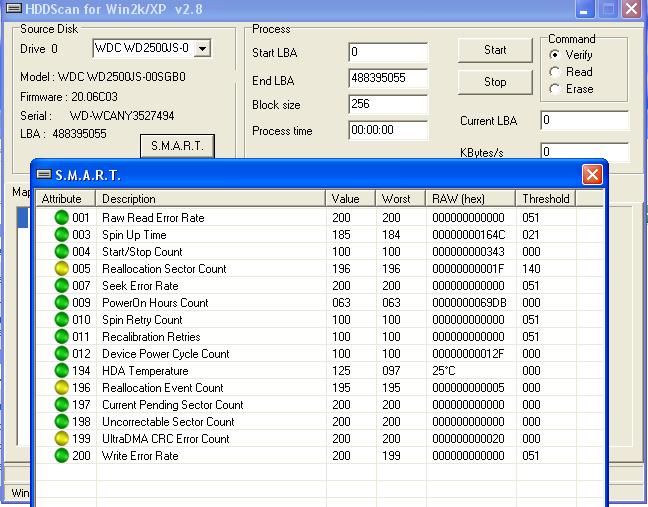Click green icon for Device Power Cycle Count
This screenshot has height=507, width=648.
click(x=62, y=353)
